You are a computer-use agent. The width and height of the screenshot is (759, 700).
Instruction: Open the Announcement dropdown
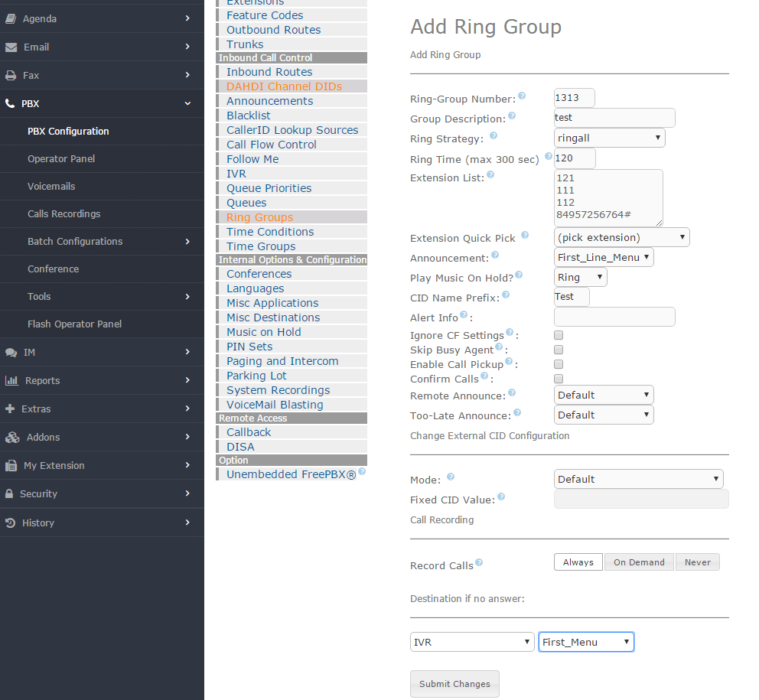click(x=604, y=257)
